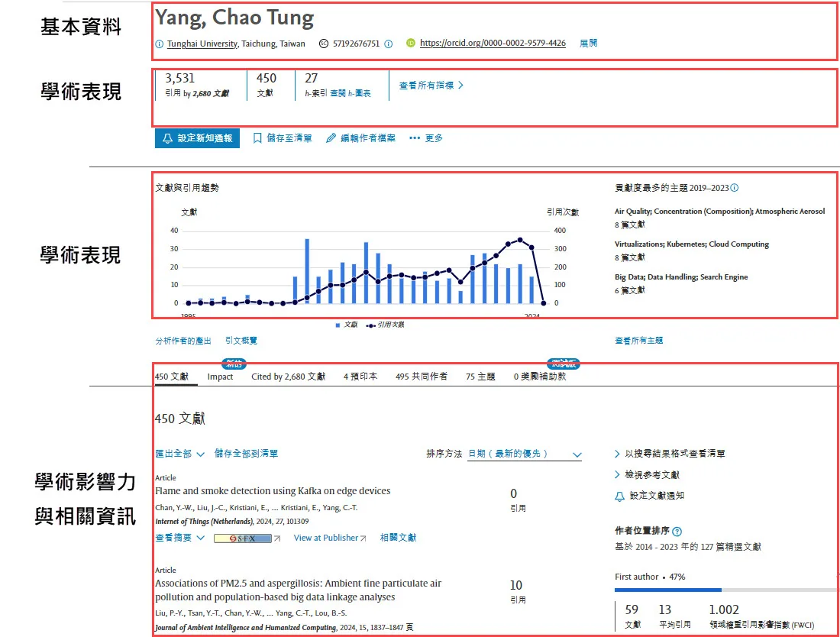The height and width of the screenshot is (637, 840).
Task: Click the highest point of the citation line
Action: [x=519, y=240]
